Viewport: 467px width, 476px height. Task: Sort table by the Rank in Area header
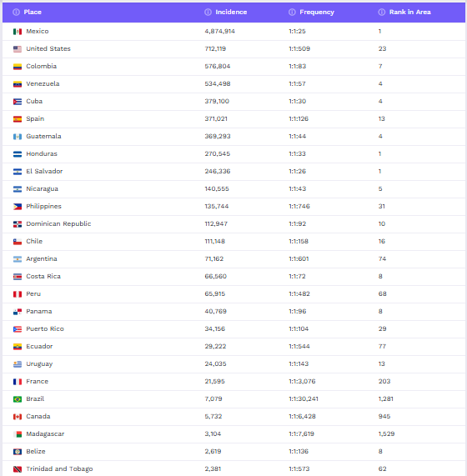pyautogui.click(x=410, y=13)
